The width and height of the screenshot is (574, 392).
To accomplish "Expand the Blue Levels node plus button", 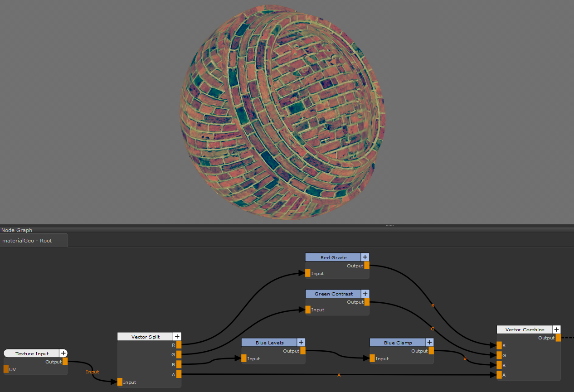I will (301, 343).
